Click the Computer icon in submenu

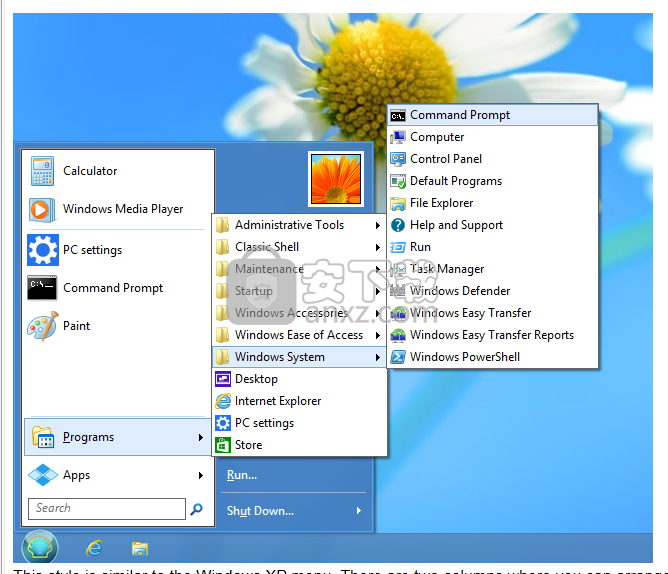coord(398,137)
